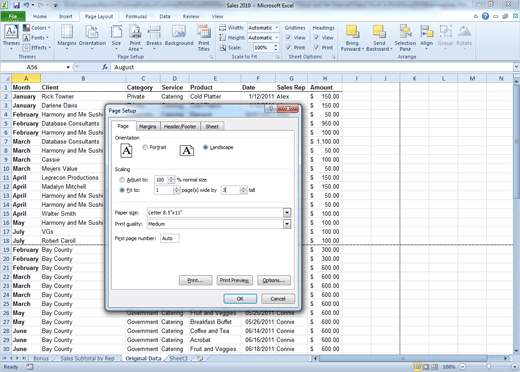
Task: Open the Themes gallery icon
Action: (11, 31)
